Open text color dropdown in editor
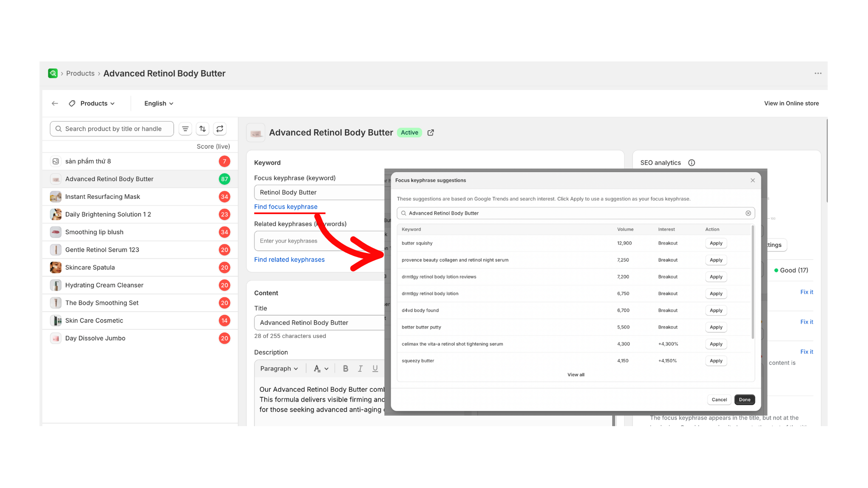 coord(321,369)
